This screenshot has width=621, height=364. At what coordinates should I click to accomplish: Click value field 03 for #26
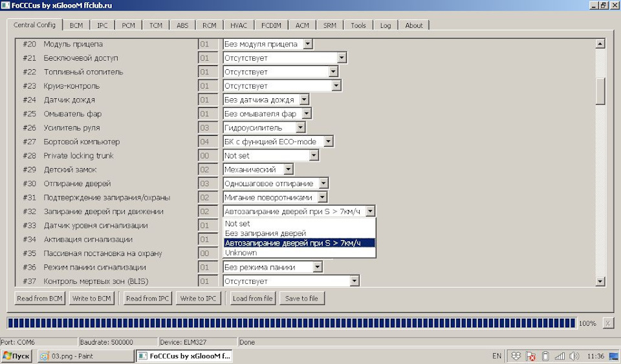pyautogui.click(x=208, y=127)
